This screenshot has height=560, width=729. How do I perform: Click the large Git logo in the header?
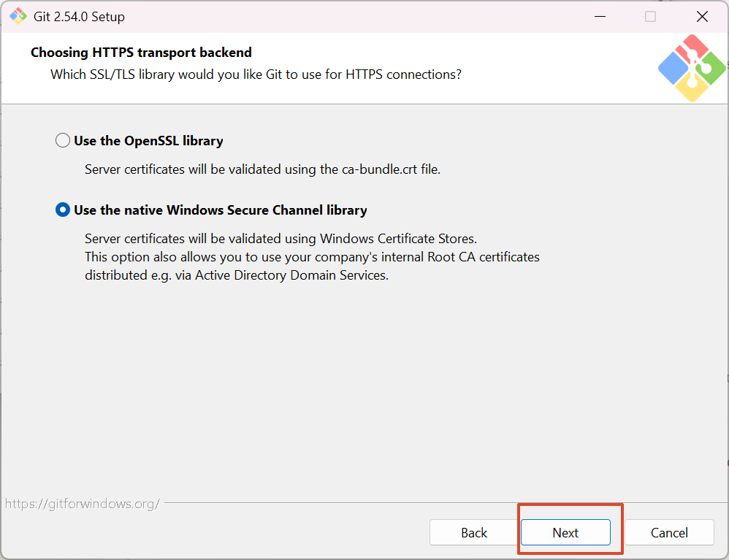click(x=691, y=68)
